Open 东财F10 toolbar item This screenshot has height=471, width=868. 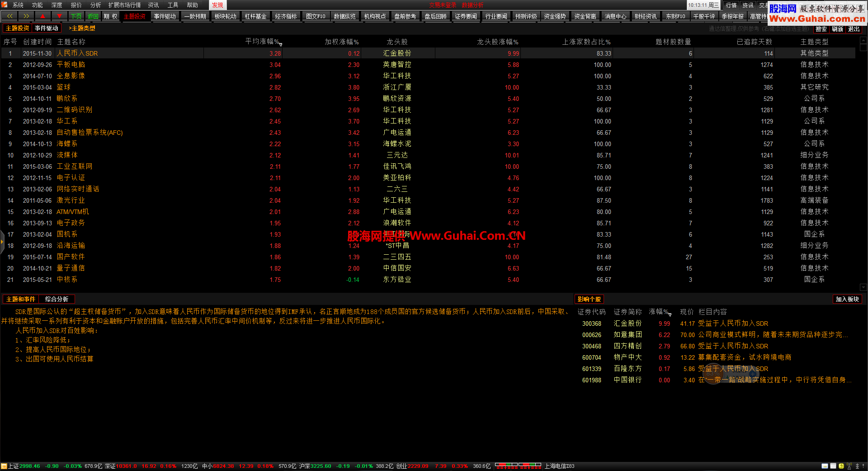675,16
